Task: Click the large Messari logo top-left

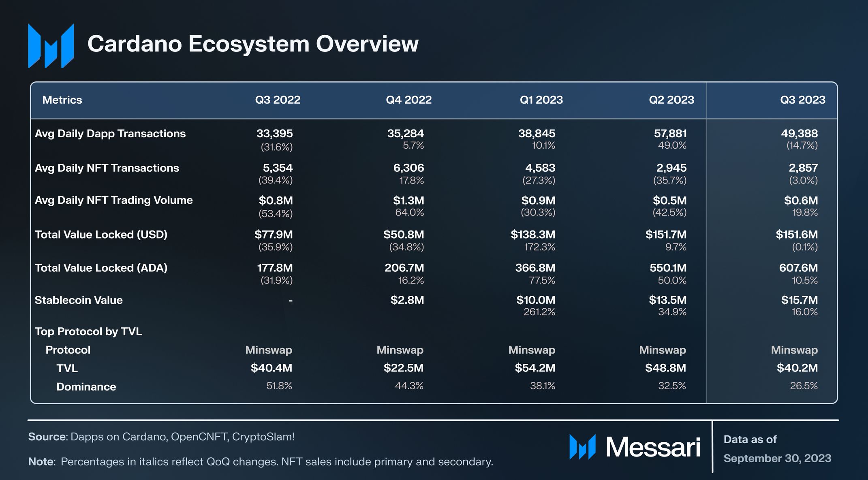Action: click(x=51, y=45)
